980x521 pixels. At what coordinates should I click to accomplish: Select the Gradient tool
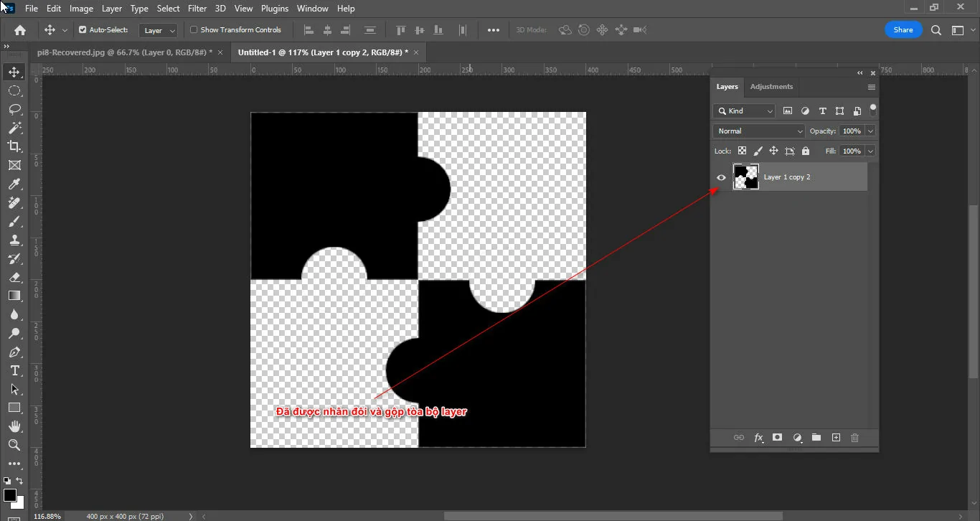tap(13, 296)
